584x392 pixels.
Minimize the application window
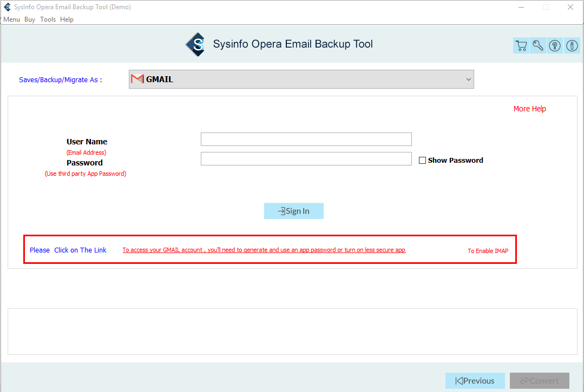[521, 7]
